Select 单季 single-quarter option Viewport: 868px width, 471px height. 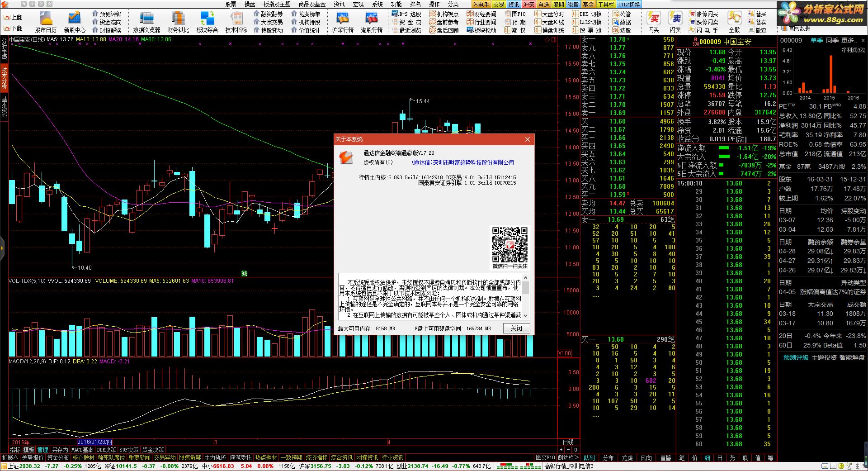pos(816,40)
